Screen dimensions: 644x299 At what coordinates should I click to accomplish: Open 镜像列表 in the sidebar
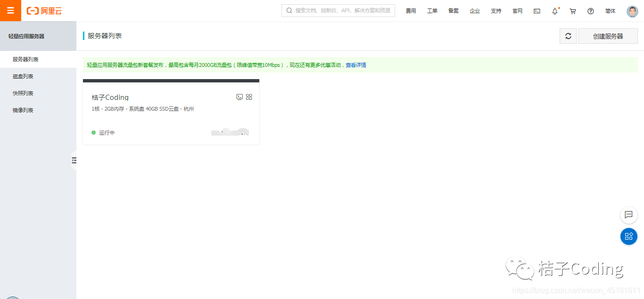[24, 110]
